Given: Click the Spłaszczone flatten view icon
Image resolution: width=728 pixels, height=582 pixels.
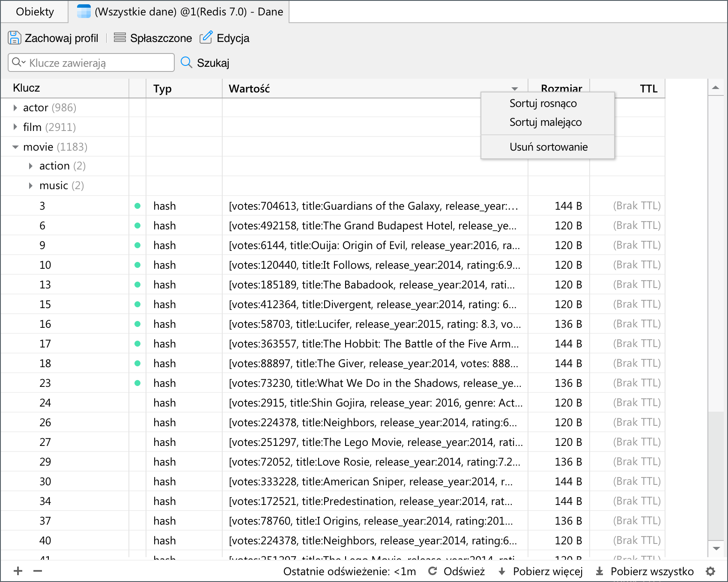Looking at the screenshot, I should click(x=120, y=38).
